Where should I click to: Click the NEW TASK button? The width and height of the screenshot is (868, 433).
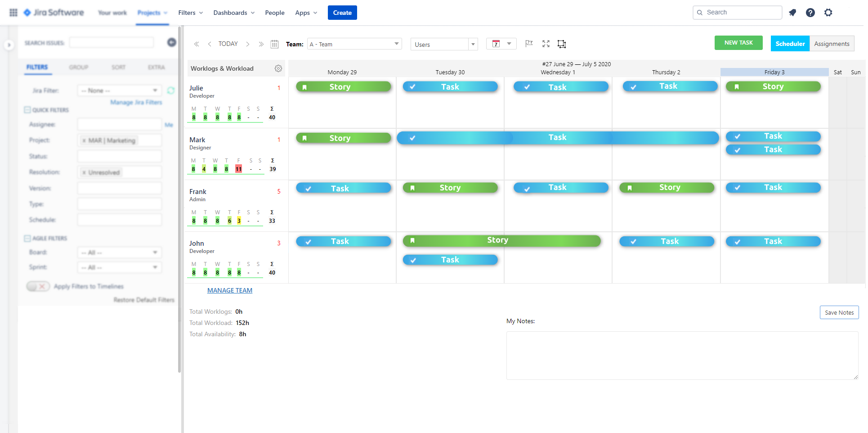tap(738, 43)
